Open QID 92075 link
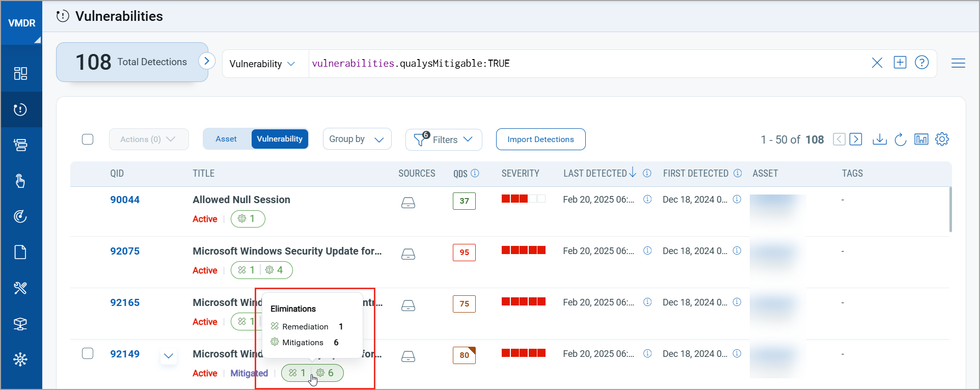 (125, 251)
